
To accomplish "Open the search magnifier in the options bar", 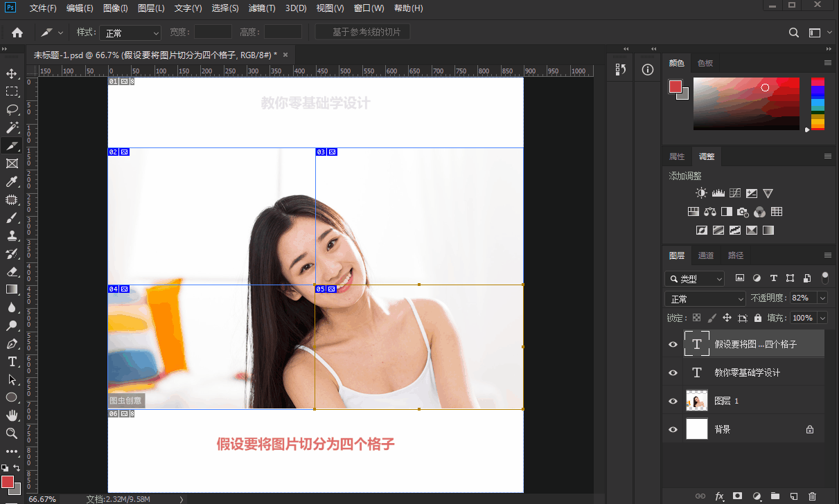I will [x=795, y=33].
